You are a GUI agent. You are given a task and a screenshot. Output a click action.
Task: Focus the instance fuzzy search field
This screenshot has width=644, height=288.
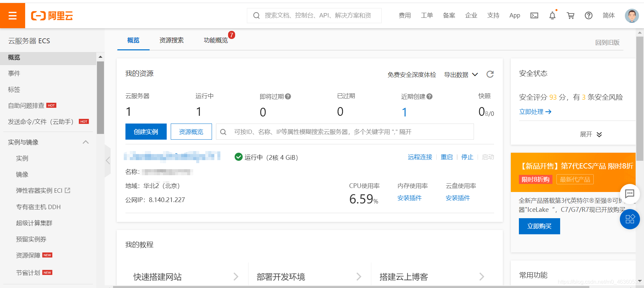pos(345,132)
